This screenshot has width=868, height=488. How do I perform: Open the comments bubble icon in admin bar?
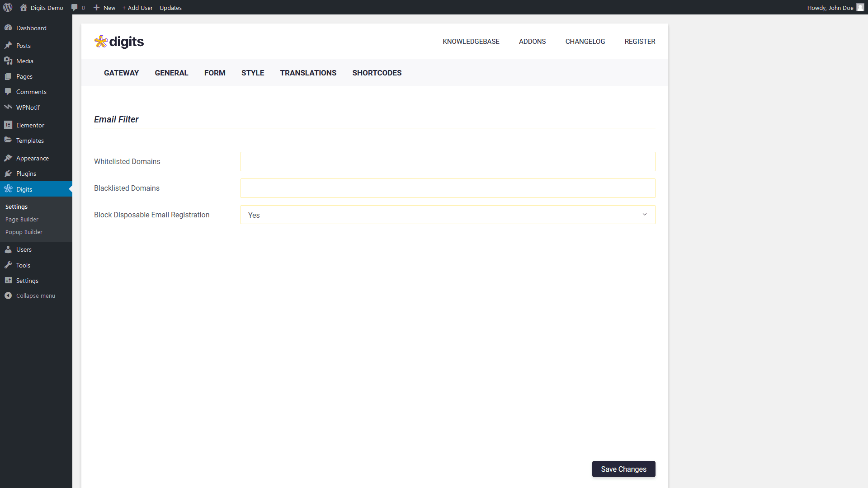pos(75,7)
